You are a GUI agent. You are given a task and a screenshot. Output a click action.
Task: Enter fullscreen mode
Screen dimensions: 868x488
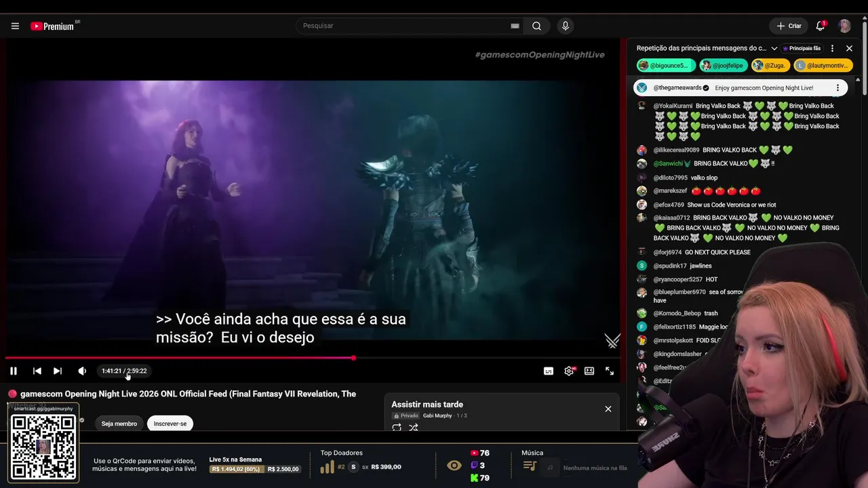coord(610,371)
